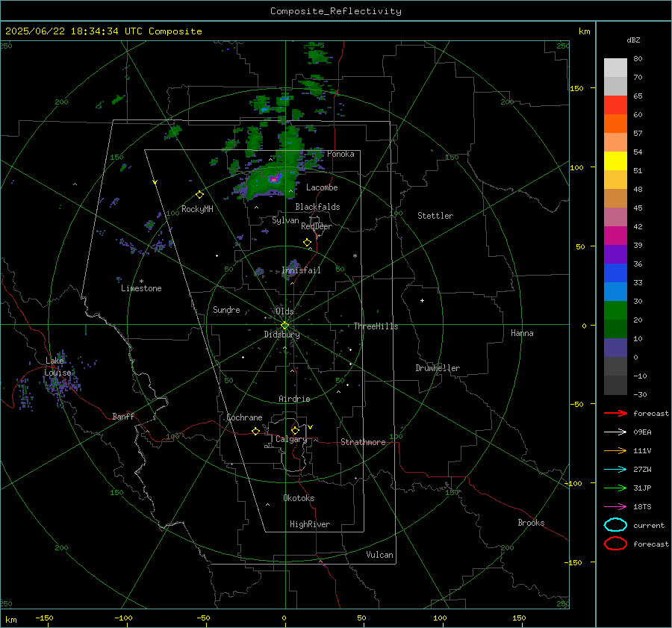
Task: Click the yellow diamond marker below Cochrane
Action: point(256,431)
